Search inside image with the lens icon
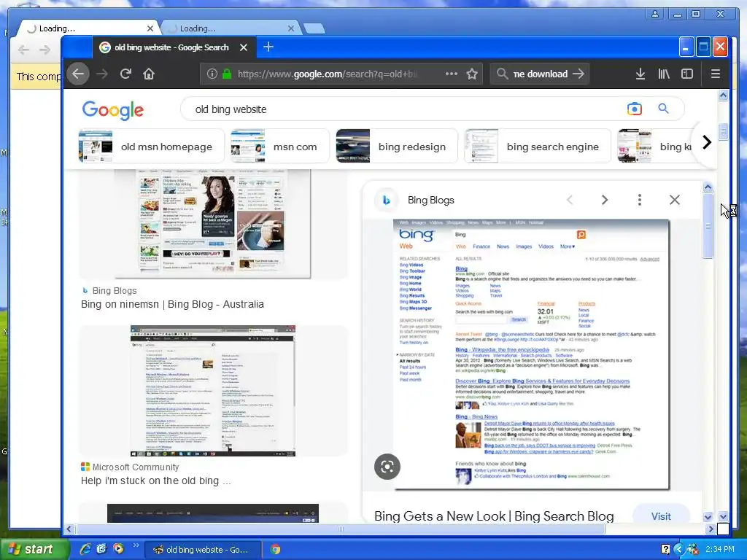The width and height of the screenshot is (747, 560). point(387,467)
